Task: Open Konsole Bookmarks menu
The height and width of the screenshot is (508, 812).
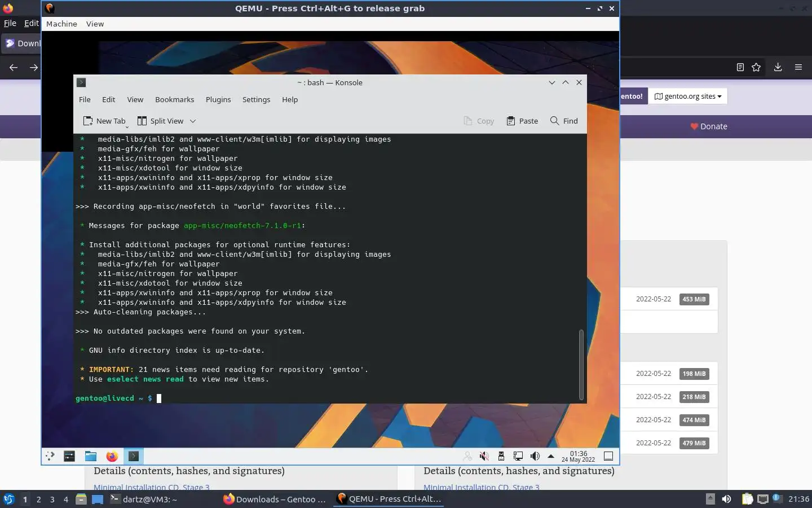Action: pyautogui.click(x=174, y=99)
